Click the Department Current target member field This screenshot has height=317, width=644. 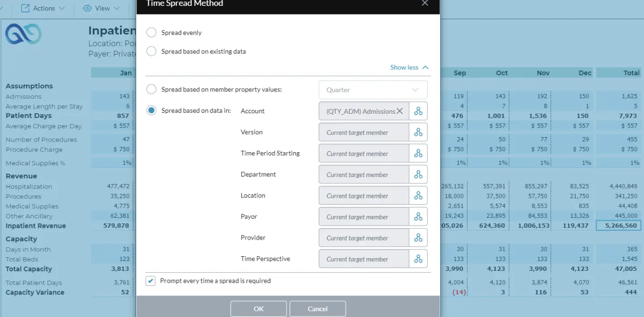tap(364, 174)
